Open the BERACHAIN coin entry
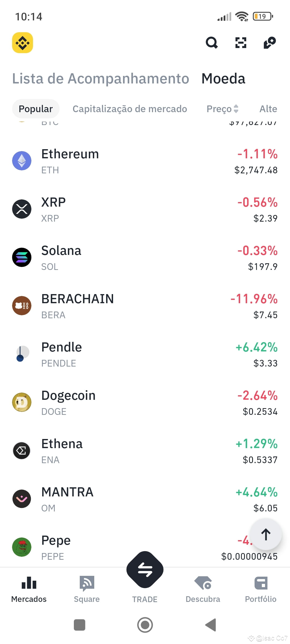The height and width of the screenshot is (644, 290). (x=145, y=306)
